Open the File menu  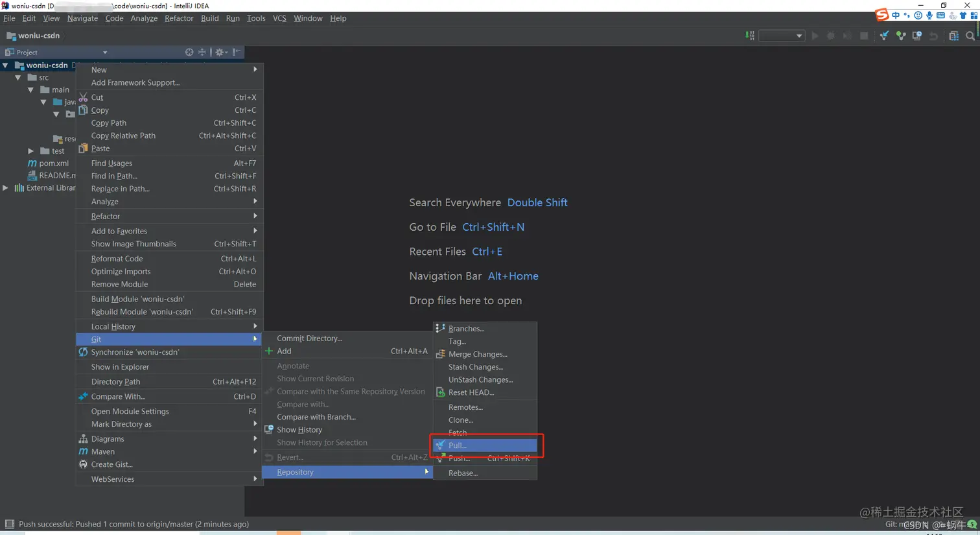point(9,18)
